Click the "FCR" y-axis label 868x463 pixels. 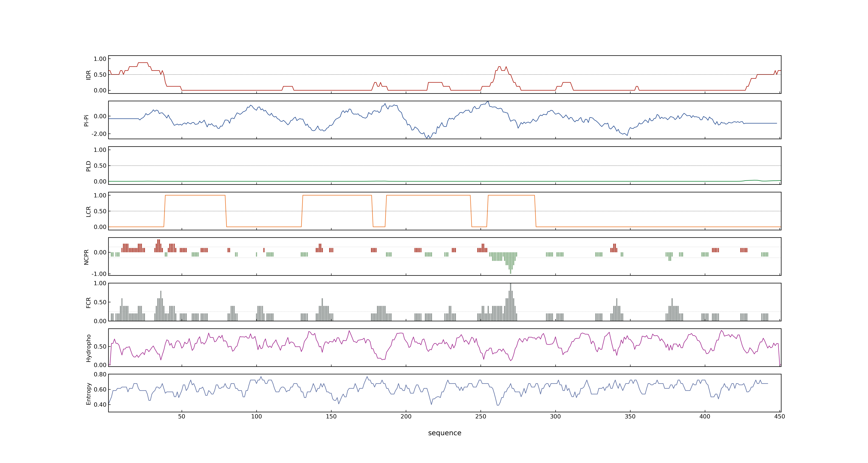coord(89,303)
